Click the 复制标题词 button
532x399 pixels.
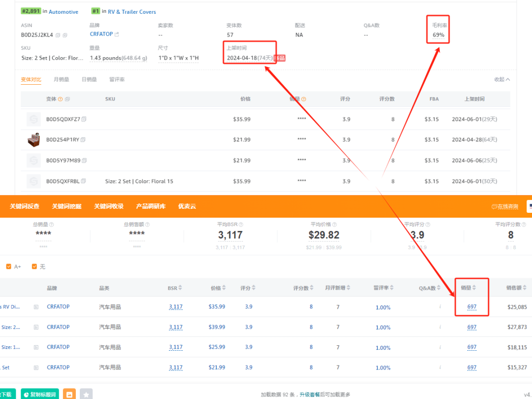[x=40, y=394]
